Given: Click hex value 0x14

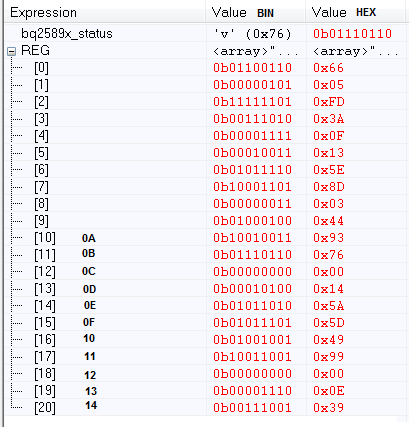Looking at the screenshot, I should [328, 289].
